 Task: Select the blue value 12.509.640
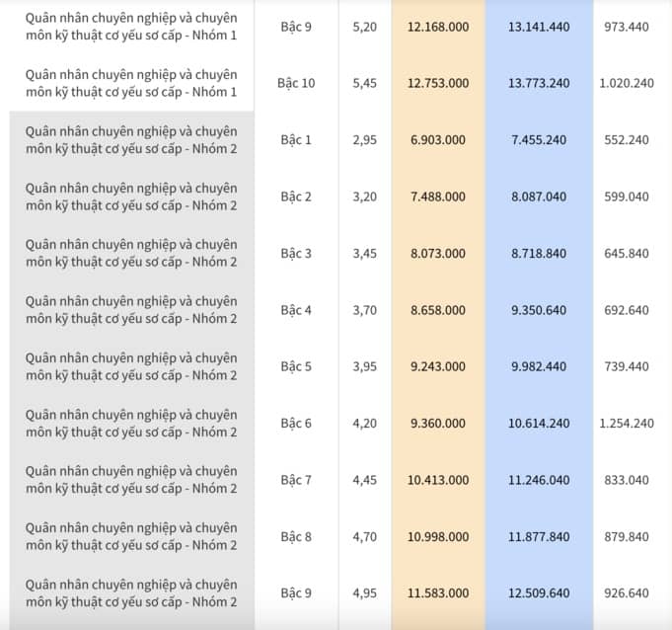click(539, 593)
